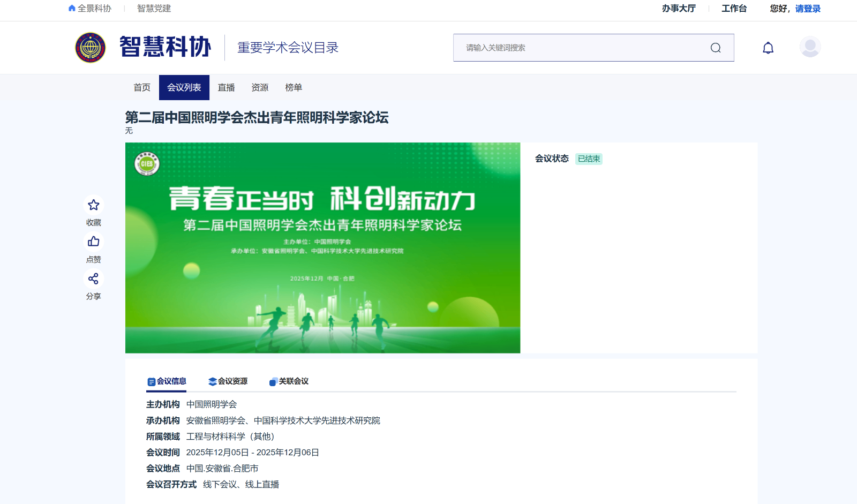Click the conference title 第二届中国照明学会杰出青年照明科学家论坛
857x504 pixels.
[257, 117]
